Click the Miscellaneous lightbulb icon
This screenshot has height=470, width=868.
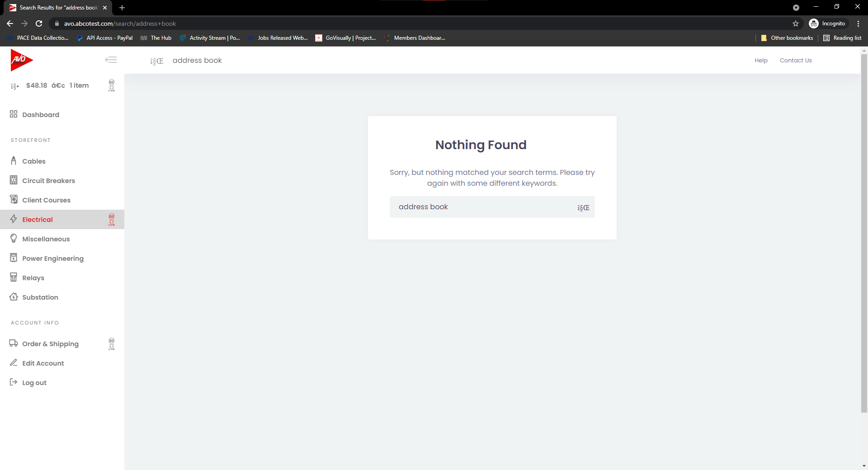click(x=14, y=239)
